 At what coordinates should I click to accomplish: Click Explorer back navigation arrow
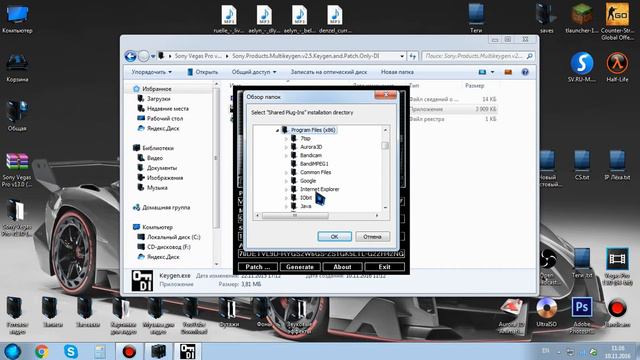131,56
